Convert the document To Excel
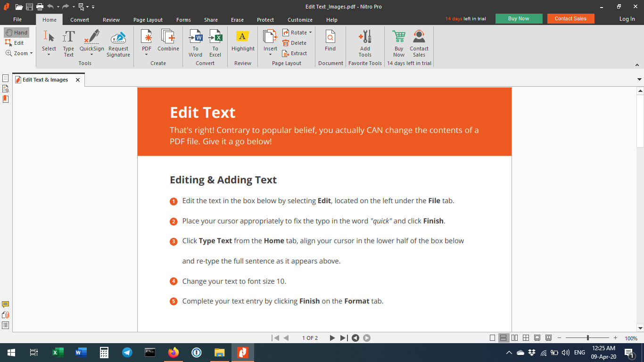The height and width of the screenshot is (362, 644). (215, 42)
